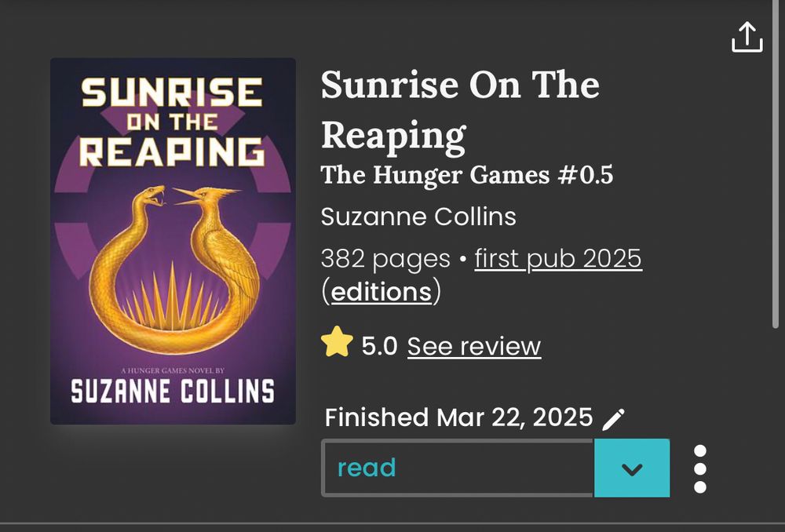The height and width of the screenshot is (532, 785).
Task: Click the Finished Mar 22, 2025 text
Action: point(459,417)
